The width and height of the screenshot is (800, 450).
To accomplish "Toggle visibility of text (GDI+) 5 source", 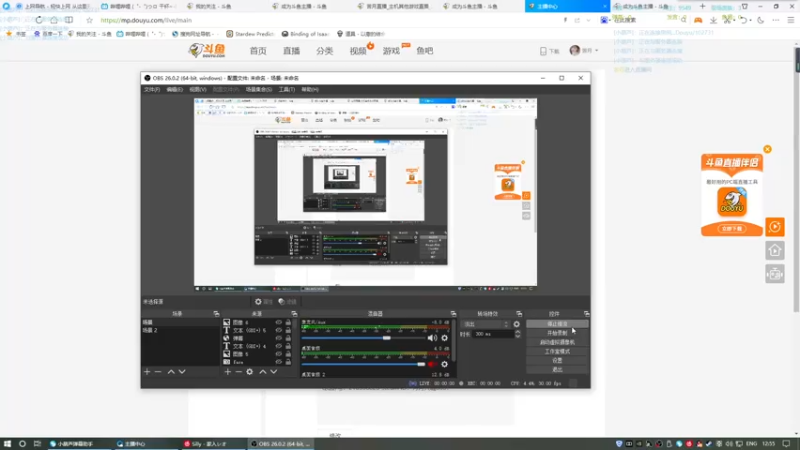I will click(x=279, y=330).
